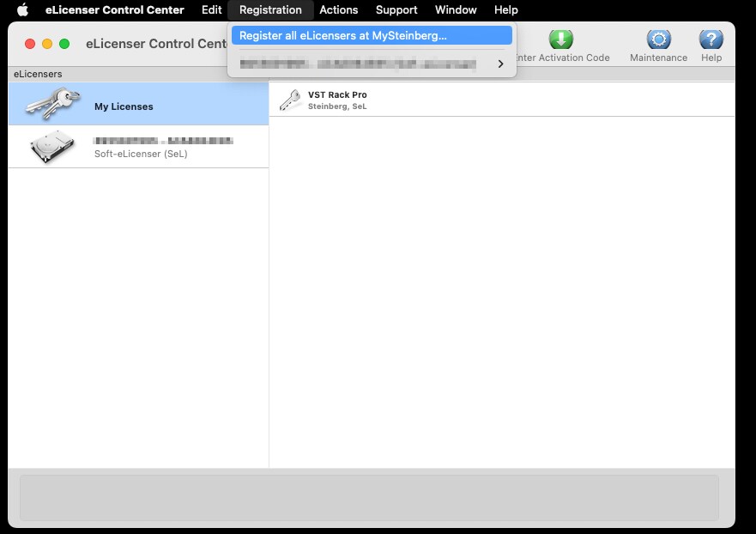The height and width of the screenshot is (534, 756).
Task: Select the Soft-eLicenser (SeL) label text
Action: pos(141,155)
